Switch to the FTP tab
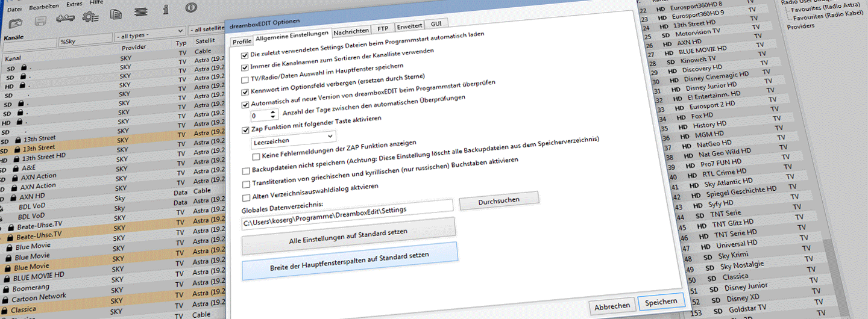This screenshot has width=868, height=319. [x=383, y=28]
